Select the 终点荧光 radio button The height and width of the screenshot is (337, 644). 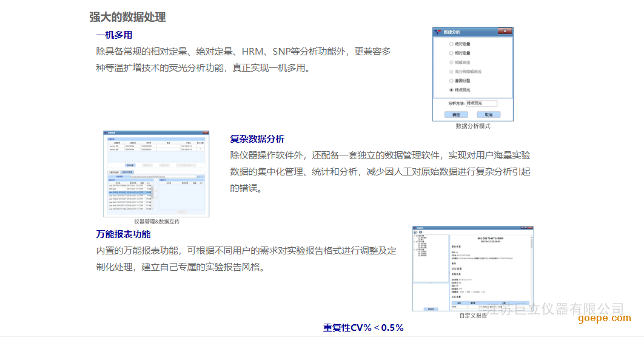[451, 90]
